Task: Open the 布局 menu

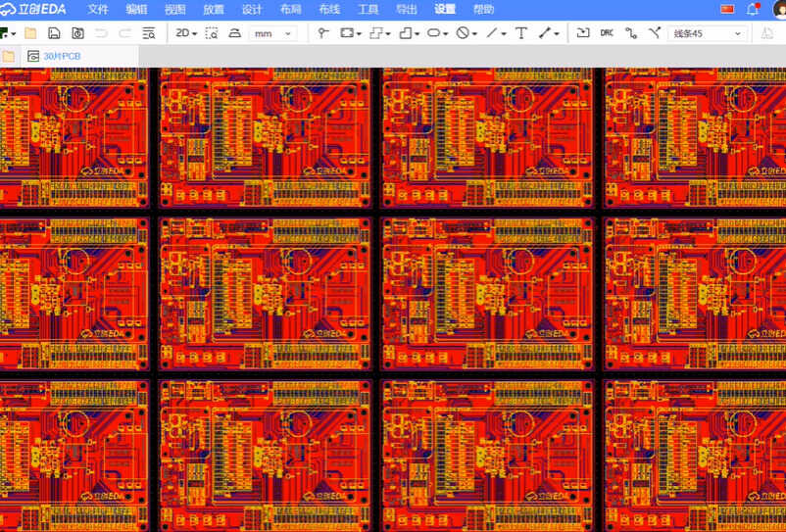Action: point(291,10)
